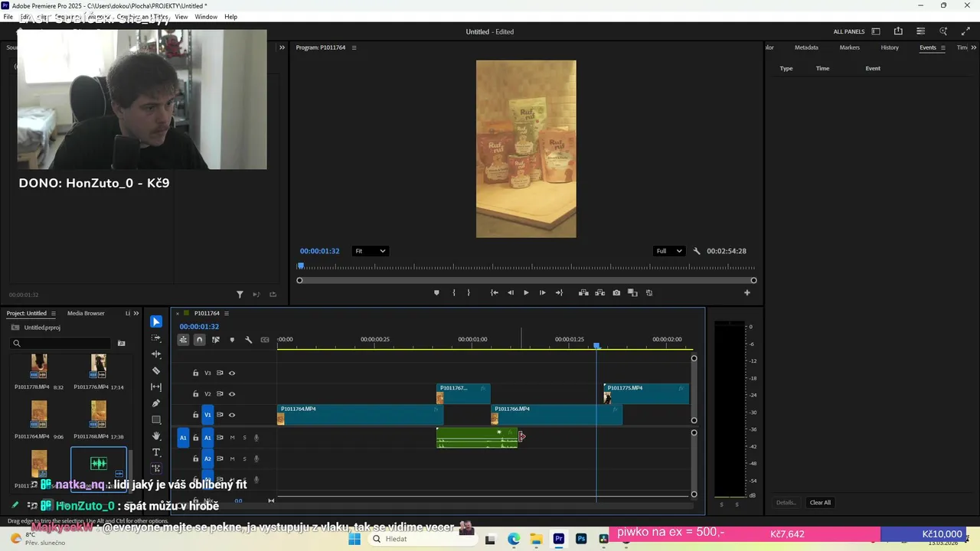Select the Slip tool

156,387
